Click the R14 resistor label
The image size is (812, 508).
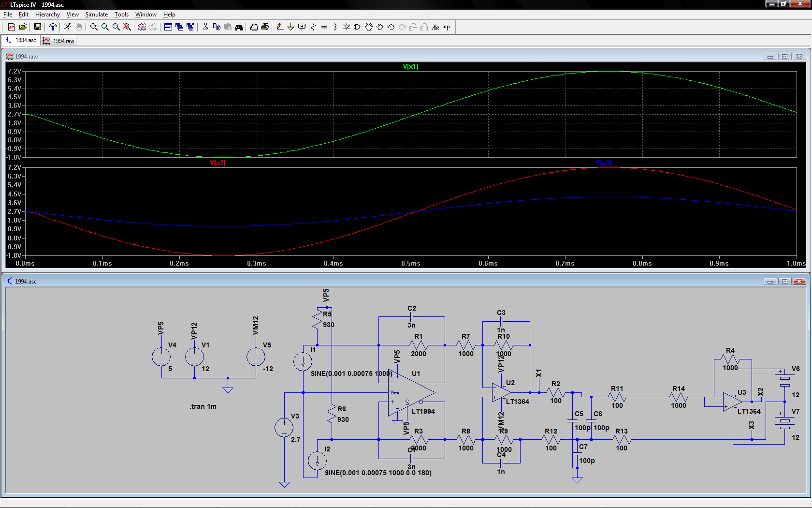tap(679, 388)
